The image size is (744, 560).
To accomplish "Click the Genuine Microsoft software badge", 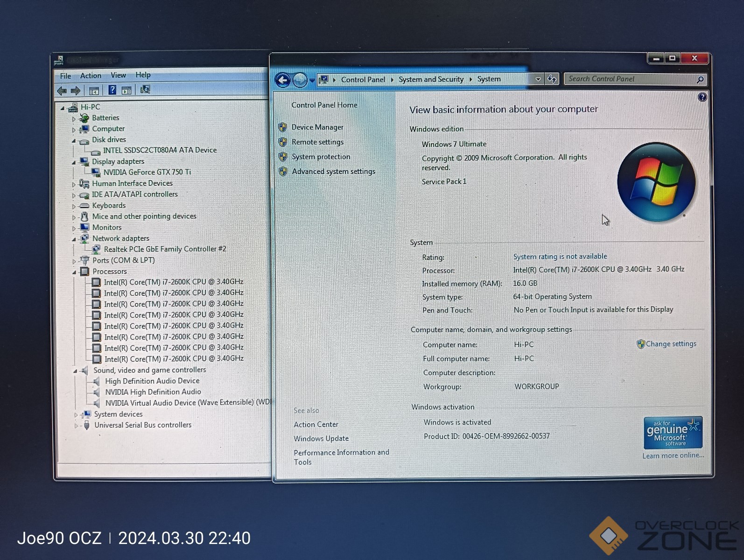I will 673,433.
